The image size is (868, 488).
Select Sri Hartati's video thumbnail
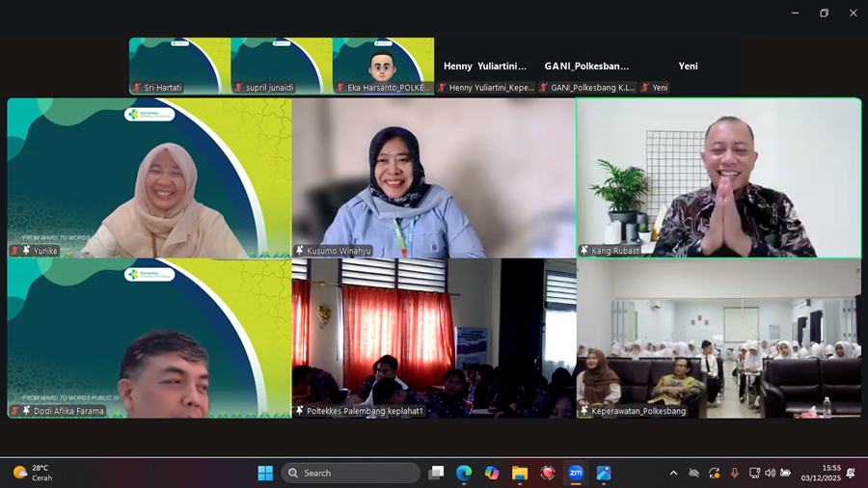pyautogui.click(x=179, y=66)
